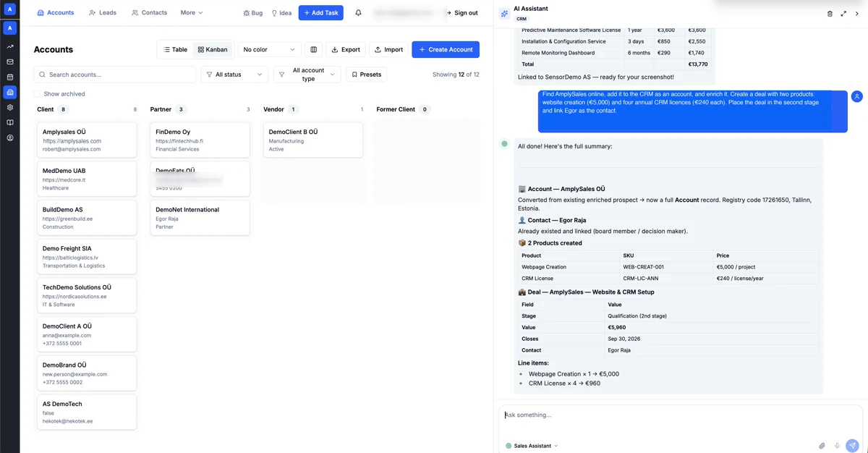Expand the AI Assistant panel to fullscreen
The image size is (868, 453).
[843, 13]
